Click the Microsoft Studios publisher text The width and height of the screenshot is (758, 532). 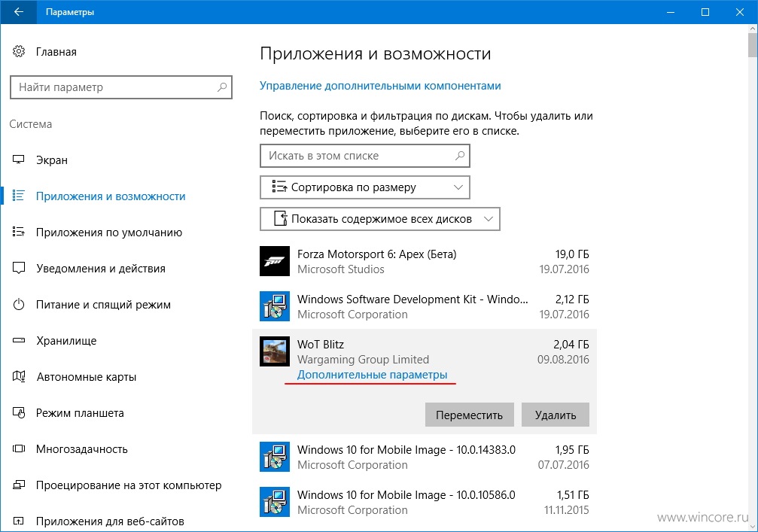tap(341, 269)
